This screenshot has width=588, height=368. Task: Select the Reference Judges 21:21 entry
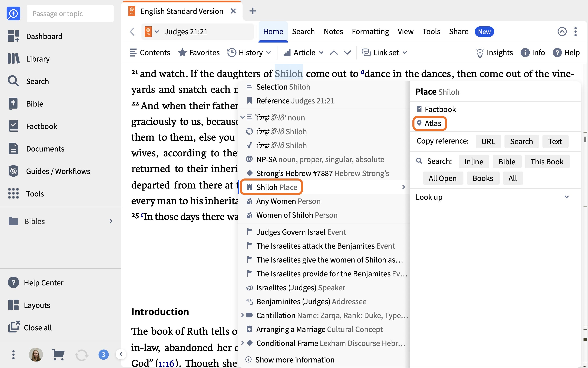pos(324,101)
